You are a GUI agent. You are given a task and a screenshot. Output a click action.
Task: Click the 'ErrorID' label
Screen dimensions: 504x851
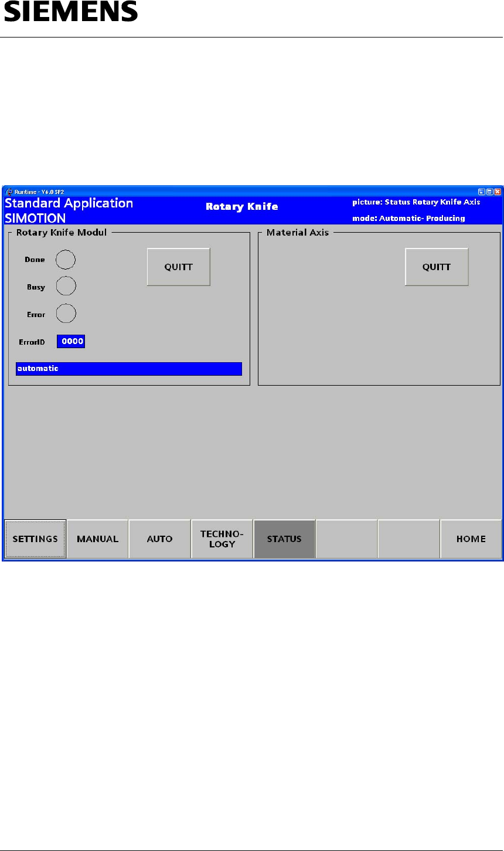coord(32,342)
